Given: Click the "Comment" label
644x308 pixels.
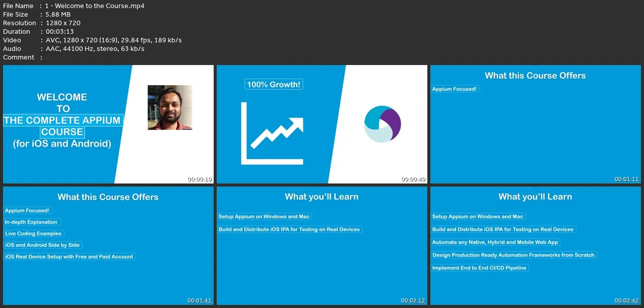Looking at the screenshot, I should click(19, 57).
